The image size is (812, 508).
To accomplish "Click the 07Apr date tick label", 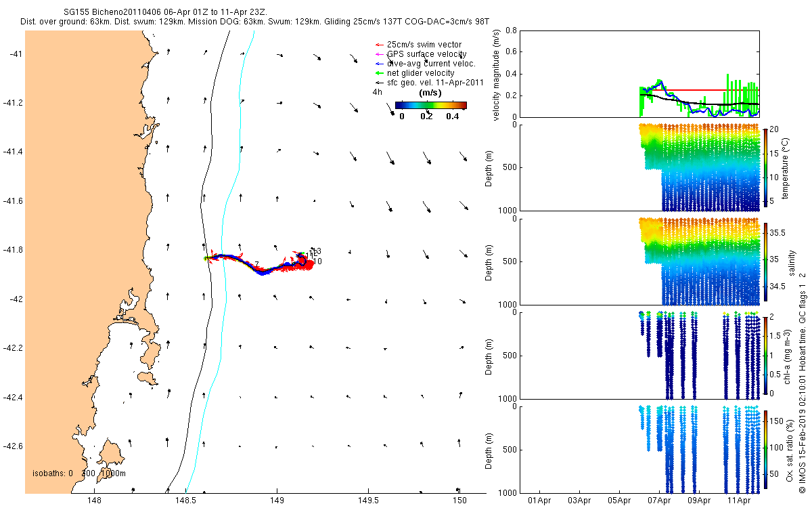I will pyautogui.click(x=659, y=501).
